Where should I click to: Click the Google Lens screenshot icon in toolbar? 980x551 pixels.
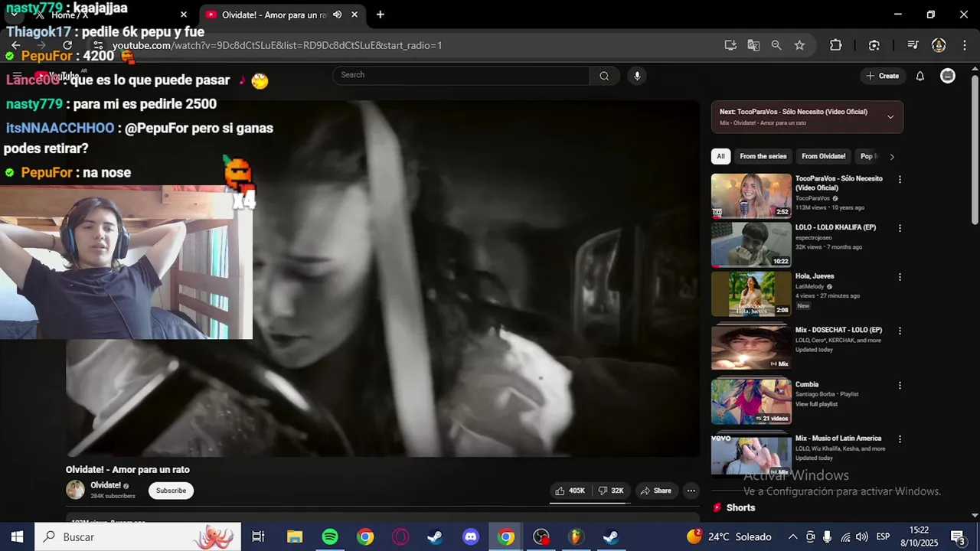(874, 45)
